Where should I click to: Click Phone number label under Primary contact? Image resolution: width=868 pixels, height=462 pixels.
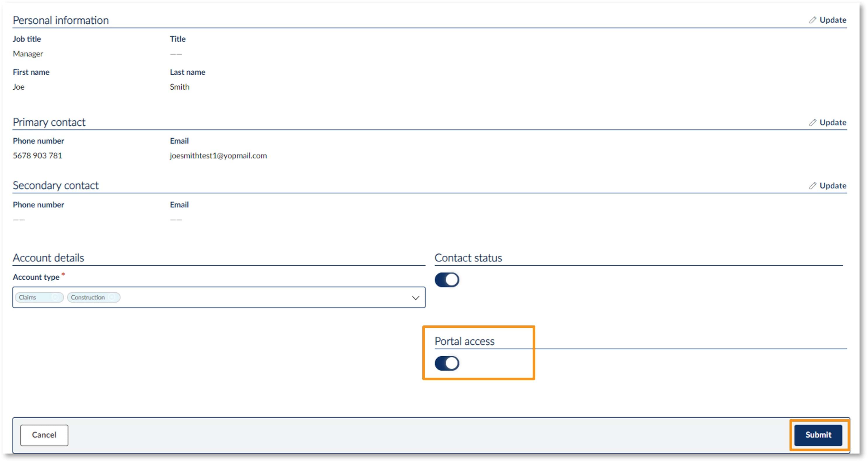click(39, 141)
